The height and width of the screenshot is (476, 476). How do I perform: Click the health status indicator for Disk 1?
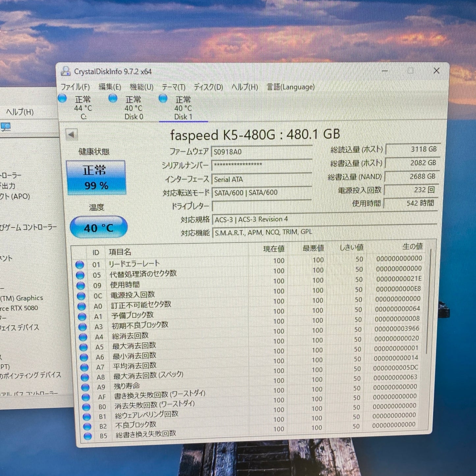tap(163, 98)
